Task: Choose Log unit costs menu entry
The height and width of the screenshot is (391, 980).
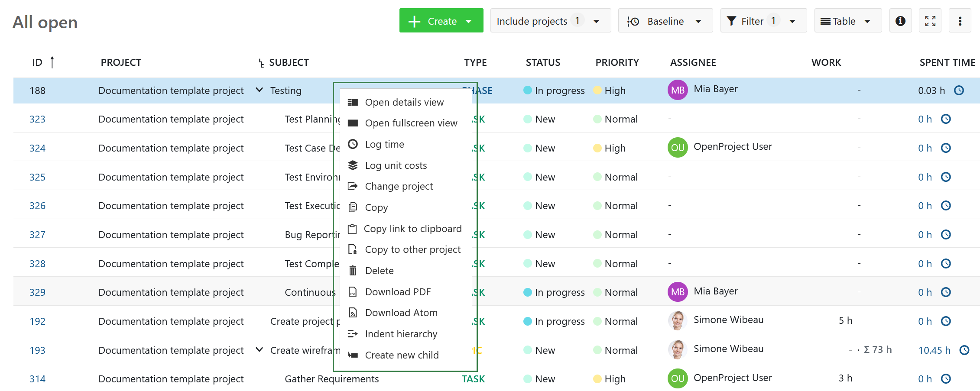Action: (x=396, y=166)
